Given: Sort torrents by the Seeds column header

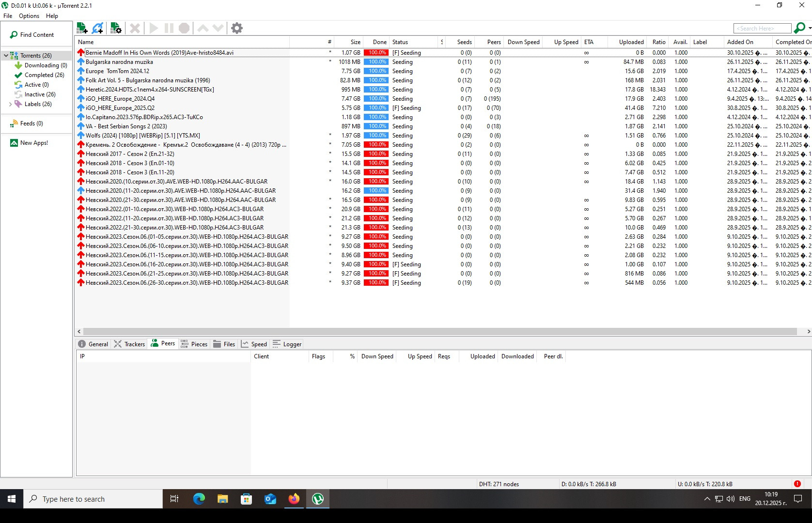Looking at the screenshot, I should (459, 42).
